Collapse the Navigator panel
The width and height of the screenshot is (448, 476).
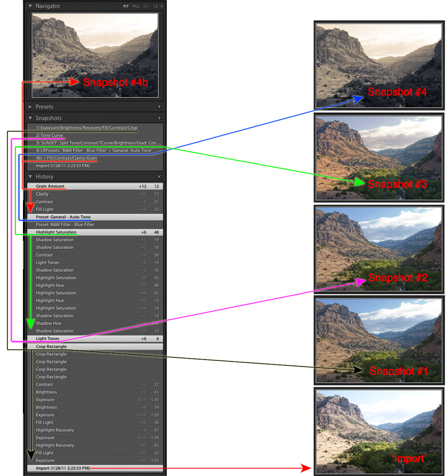31,6
